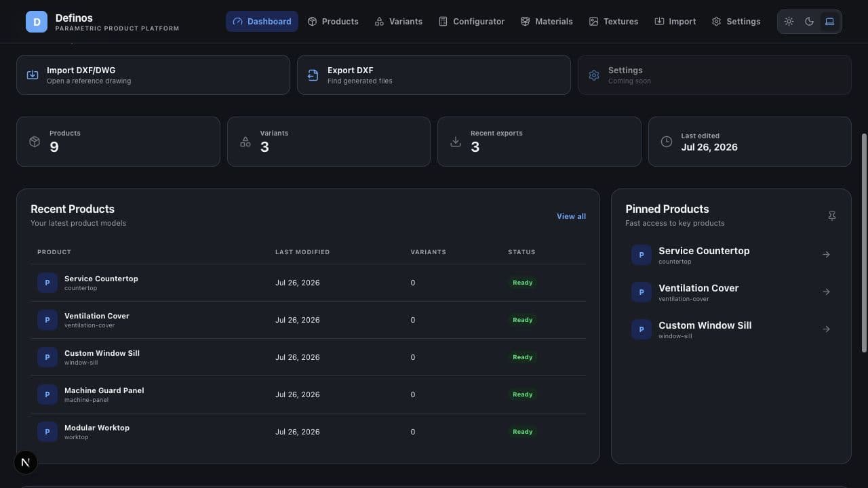868x488 pixels.
Task: Open pinned Ventilation Cover arrow
Action: coord(826,292)
